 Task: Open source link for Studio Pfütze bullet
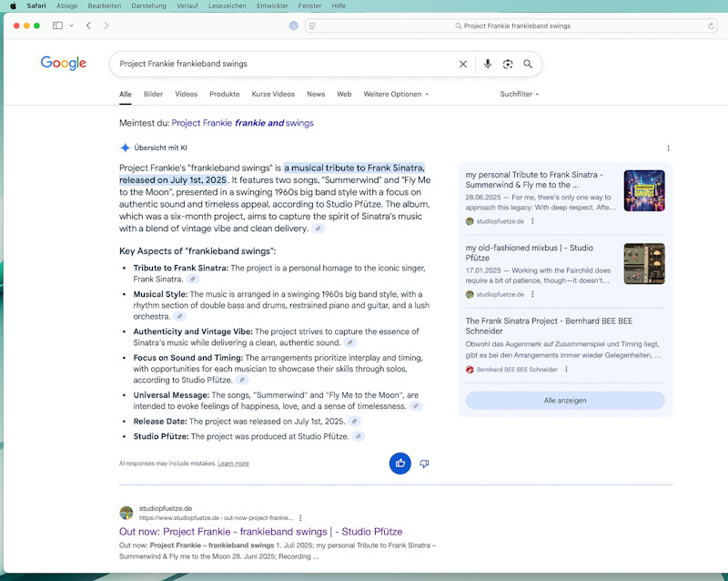coord(359,436)
